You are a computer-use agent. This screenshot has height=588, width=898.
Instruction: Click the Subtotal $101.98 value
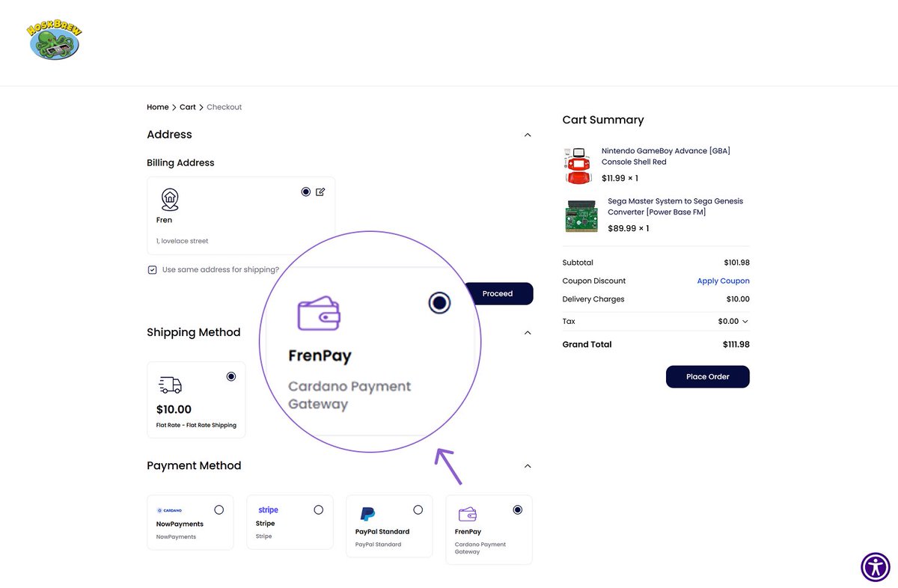click(736, 263)
